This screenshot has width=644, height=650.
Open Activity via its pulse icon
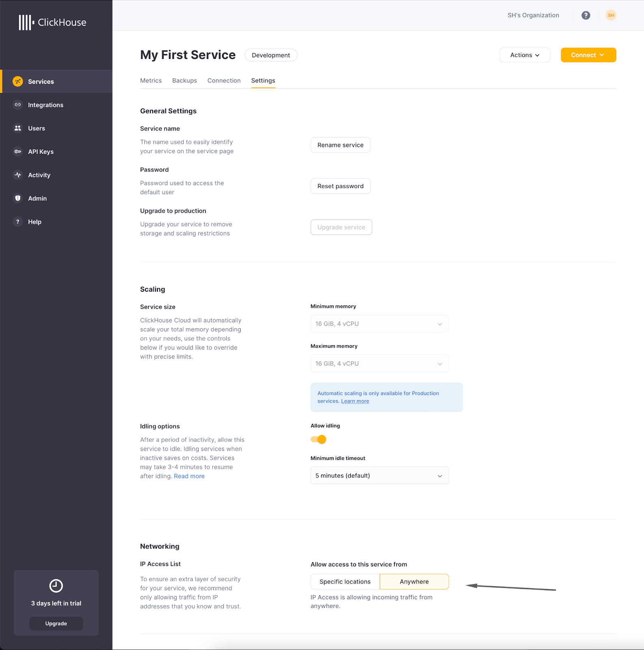point(18,175)
